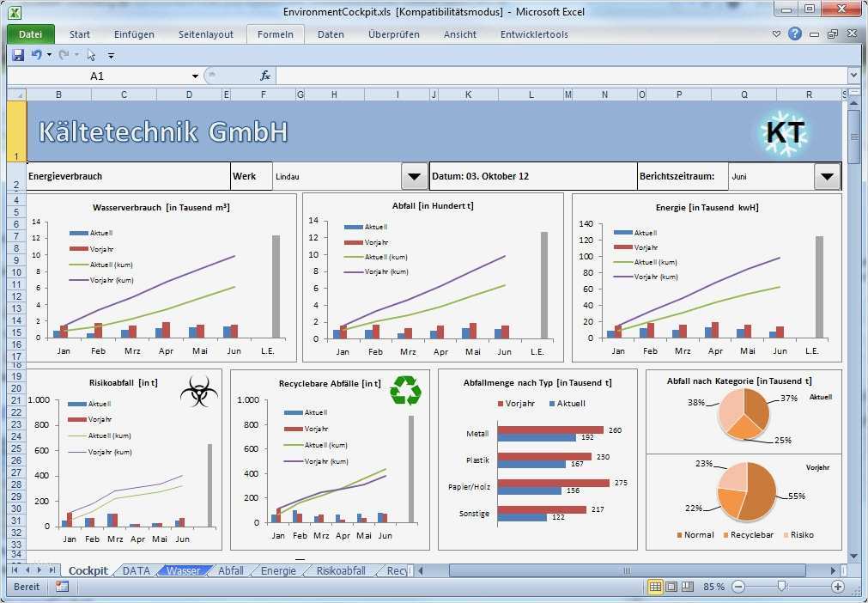The image size is (868, 603).
Task: Switch to the Start ribbon tab
Action: tap(80, 34)
